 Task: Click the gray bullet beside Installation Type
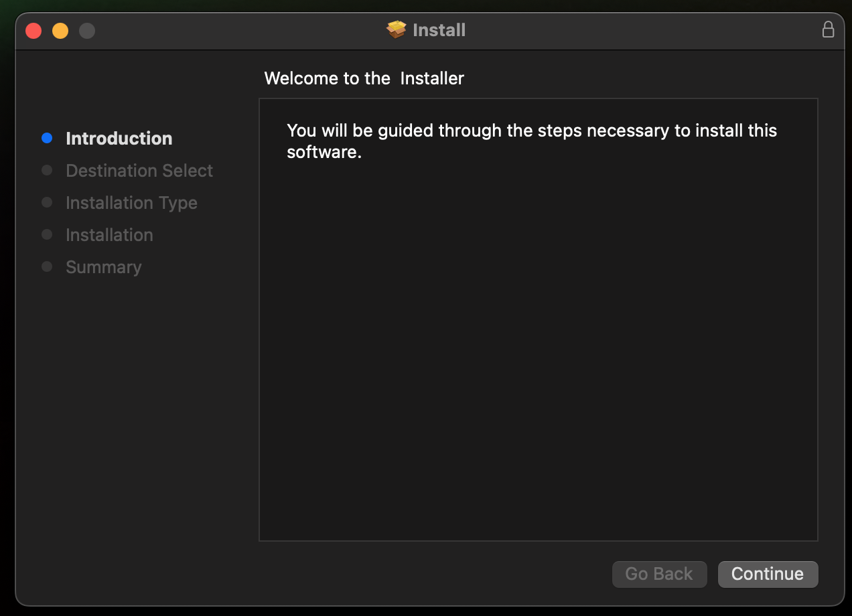[47, 203]
